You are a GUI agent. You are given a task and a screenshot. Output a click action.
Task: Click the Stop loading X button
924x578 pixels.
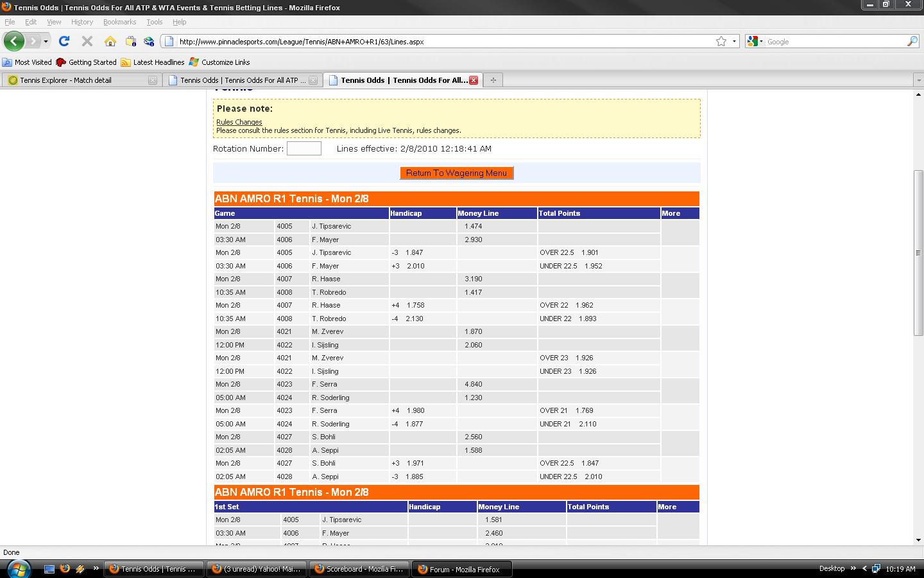(x=87, y=41)
